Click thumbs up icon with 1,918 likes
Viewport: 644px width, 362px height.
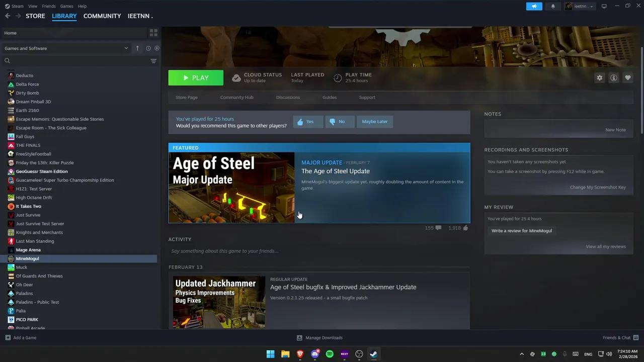pos(465,228)
